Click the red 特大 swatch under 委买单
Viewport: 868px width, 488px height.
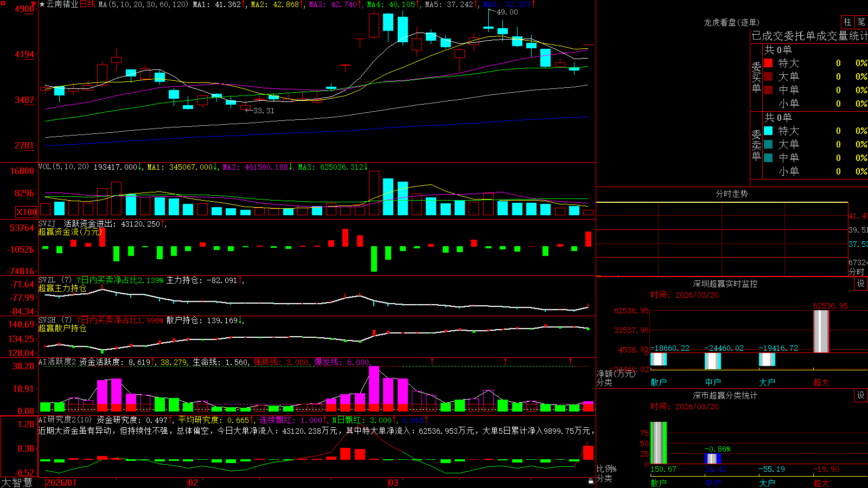coord(768,63)
